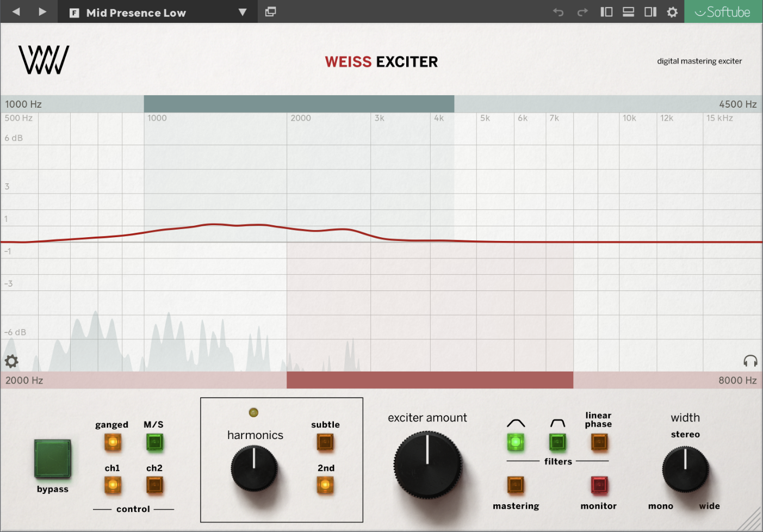Click the Softube logo

(x=723, y=11)
